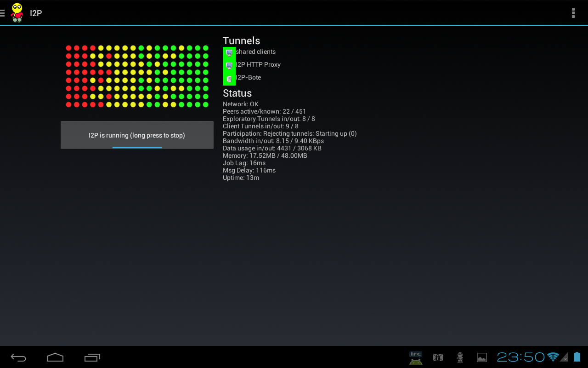The image size is (588, 368).
Task: Tap the gallery picture notification icon
Action: click(x=482, y=357)
